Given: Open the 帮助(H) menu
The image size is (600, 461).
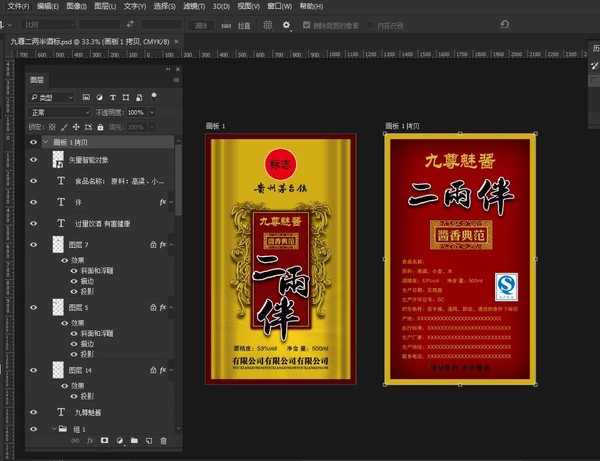Looking at the screenshot, I should coord(311,6).
